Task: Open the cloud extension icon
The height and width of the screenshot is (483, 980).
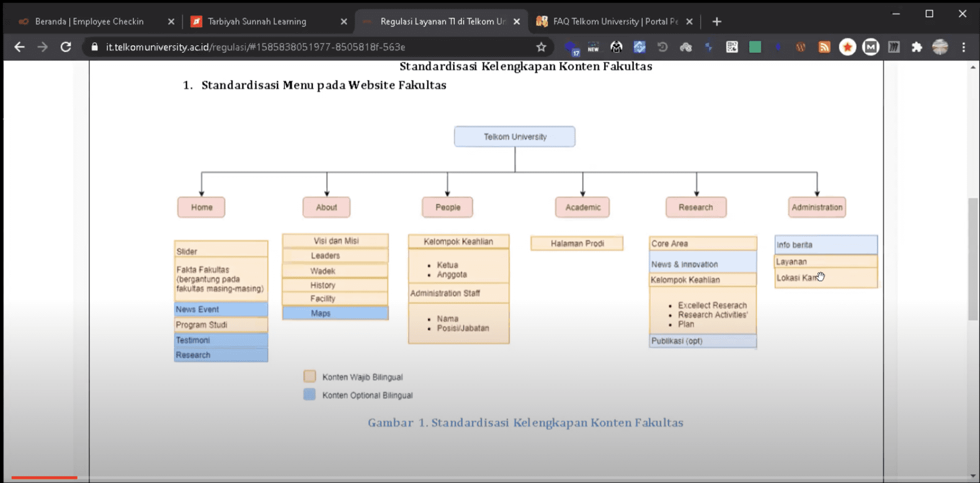Action: pos(685,47)
